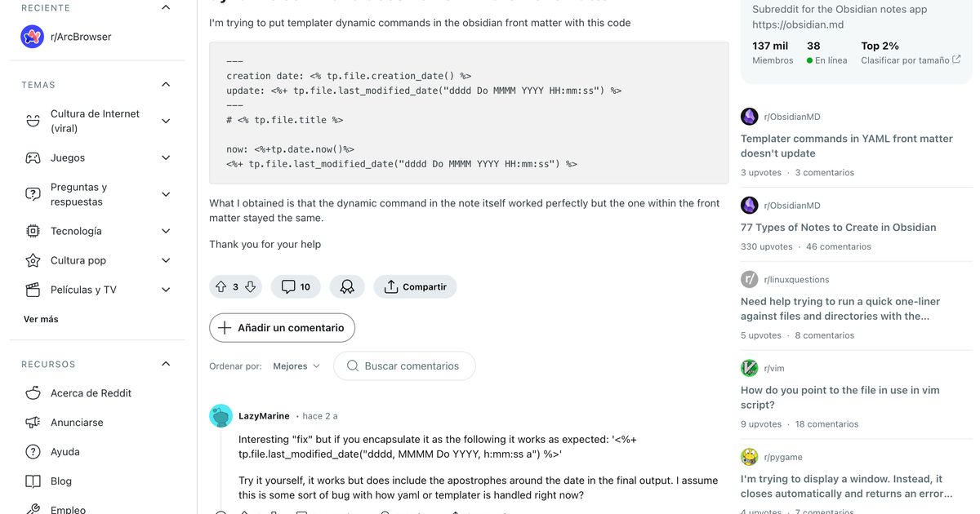The width and height of the screenshot is (980, 514).
Task: Select the r/vim subreddit avatar icon
Action: (749, 368)
